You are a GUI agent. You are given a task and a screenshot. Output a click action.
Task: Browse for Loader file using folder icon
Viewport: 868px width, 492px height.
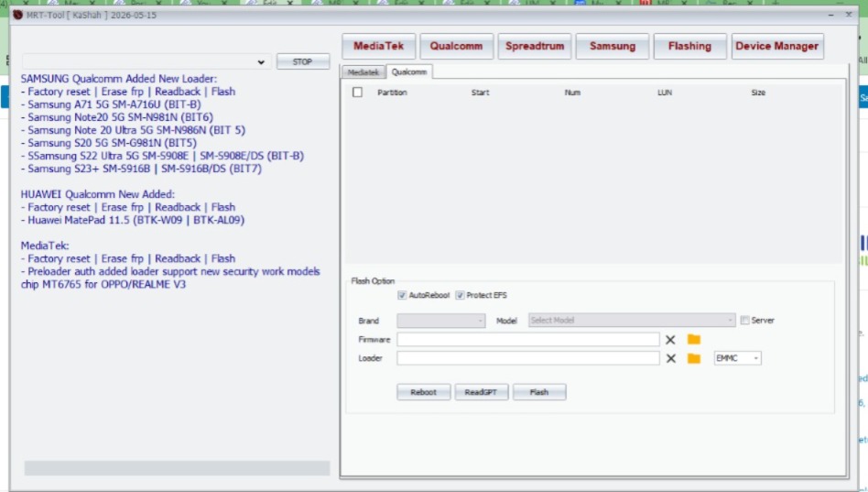pos(694,358)
